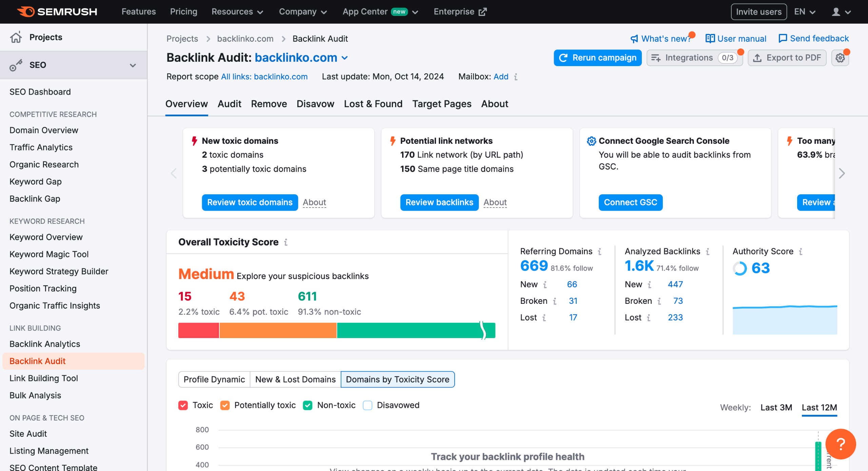Click the Semrush logo
The image size is (868, 471).
pyautogui.click(x=57, y=12)
